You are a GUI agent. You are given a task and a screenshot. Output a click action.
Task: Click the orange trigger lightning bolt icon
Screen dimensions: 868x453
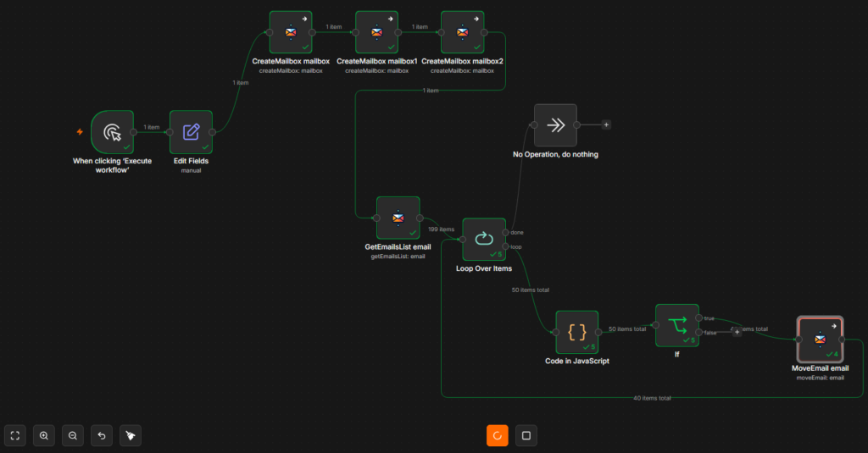pos(80,131)
